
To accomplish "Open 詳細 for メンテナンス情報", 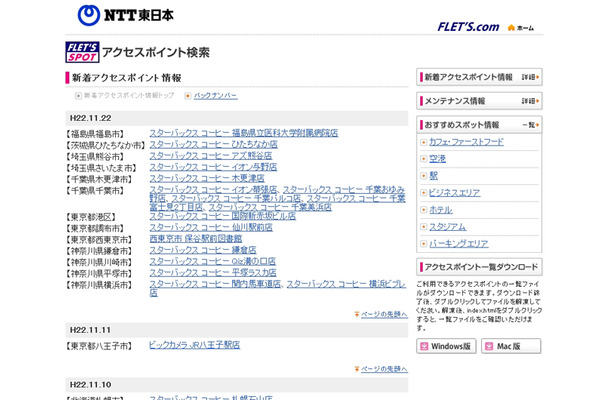I will pyautogui.click(x=530, y=101).
